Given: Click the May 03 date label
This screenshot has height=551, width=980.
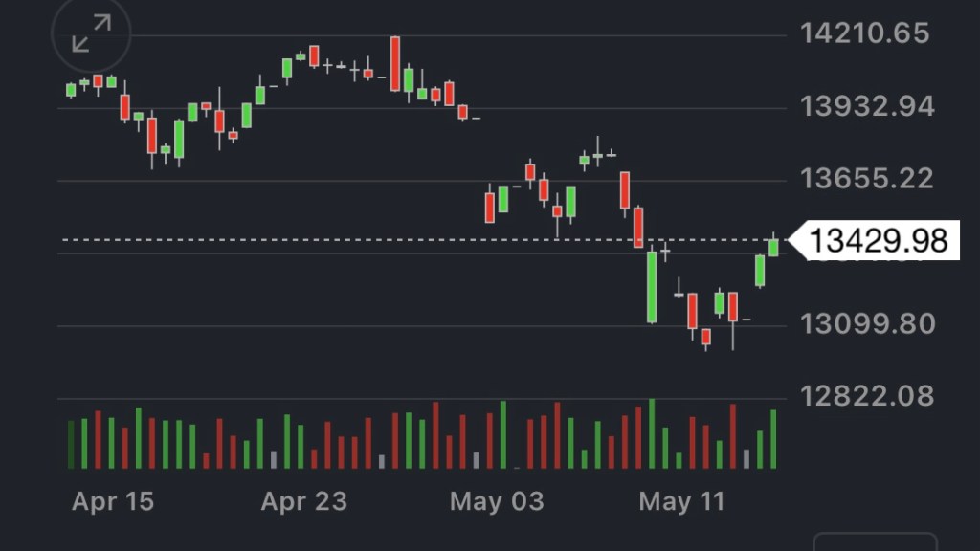Looking at the screenshot, I should (x=497, y=501).
